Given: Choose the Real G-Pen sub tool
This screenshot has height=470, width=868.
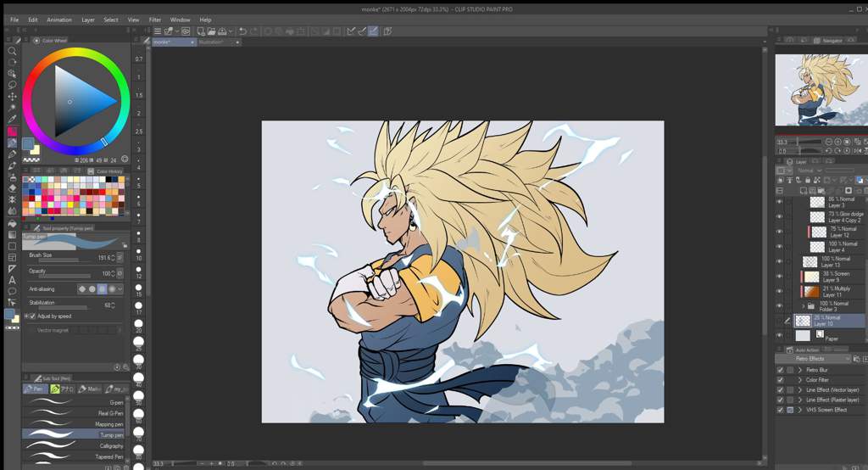Looking at the screenshot, I should (x=75, y=413).
